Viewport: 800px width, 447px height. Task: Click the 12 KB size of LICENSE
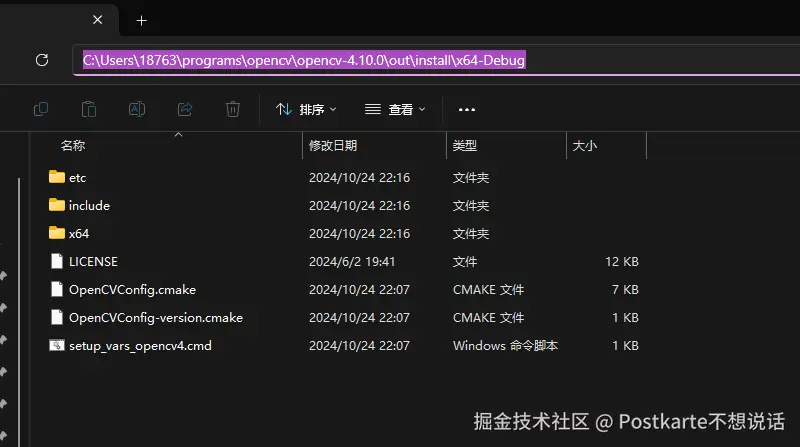tap(622, 262)
